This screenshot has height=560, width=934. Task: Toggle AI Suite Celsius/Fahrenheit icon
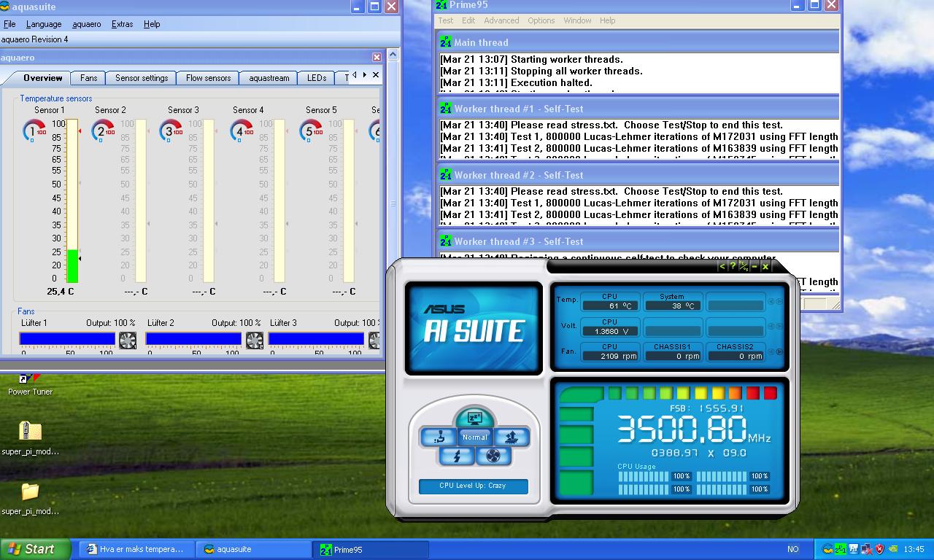(744, 266)
